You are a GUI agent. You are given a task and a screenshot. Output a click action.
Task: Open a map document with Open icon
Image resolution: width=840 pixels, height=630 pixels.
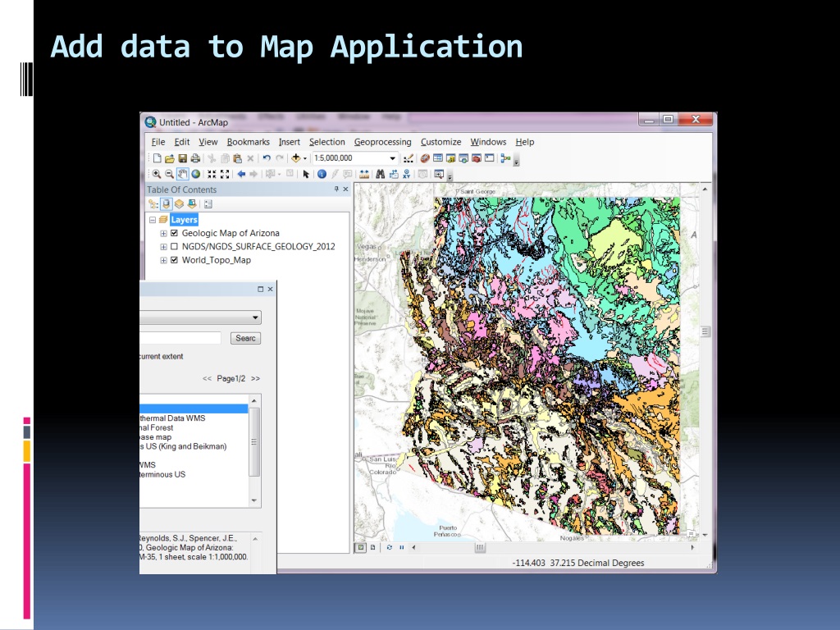click(x=169, y=158)
